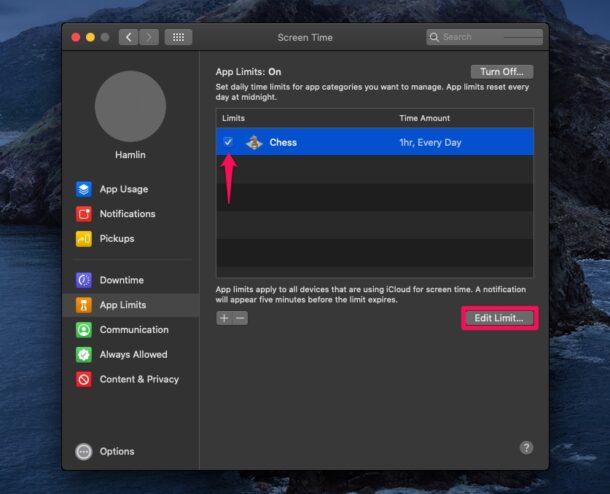
Task: Click the App Limits hourglass icon
Action: point(84,305)
